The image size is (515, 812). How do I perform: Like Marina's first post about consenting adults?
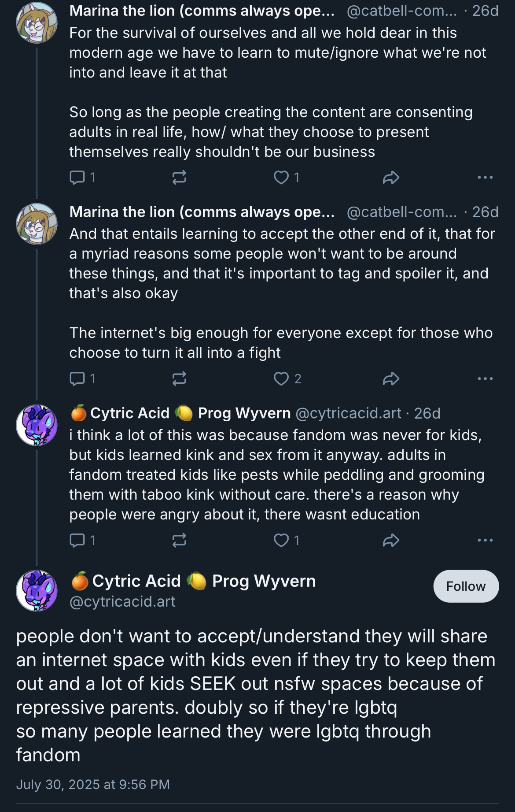(x=281, y=178)
